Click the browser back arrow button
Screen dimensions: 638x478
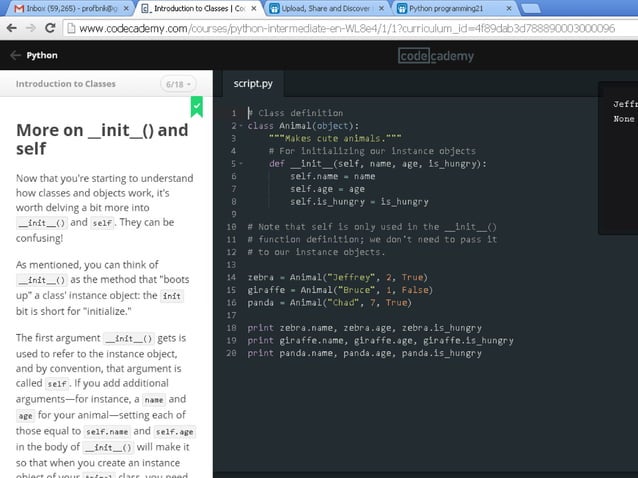pos(12,28)
